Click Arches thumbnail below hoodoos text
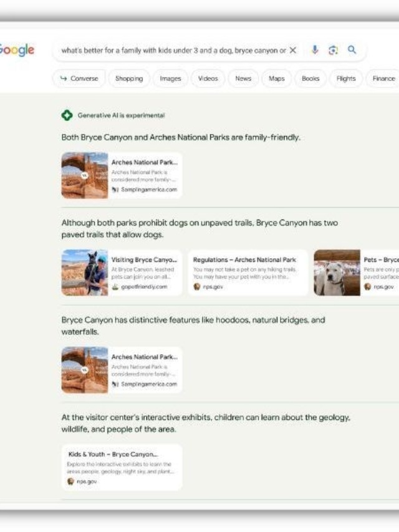The height and width of the screenshot is (532, 399). click(x=85, y=370)
